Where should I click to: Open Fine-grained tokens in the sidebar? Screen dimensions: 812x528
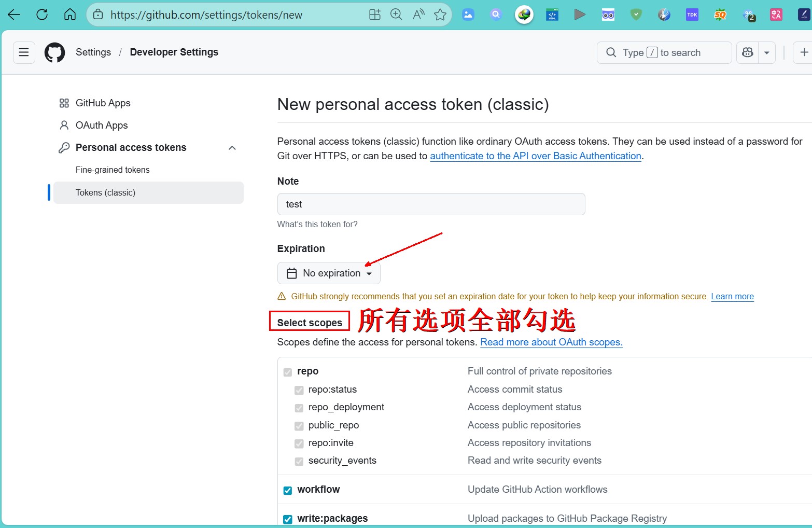click(113, 170)
